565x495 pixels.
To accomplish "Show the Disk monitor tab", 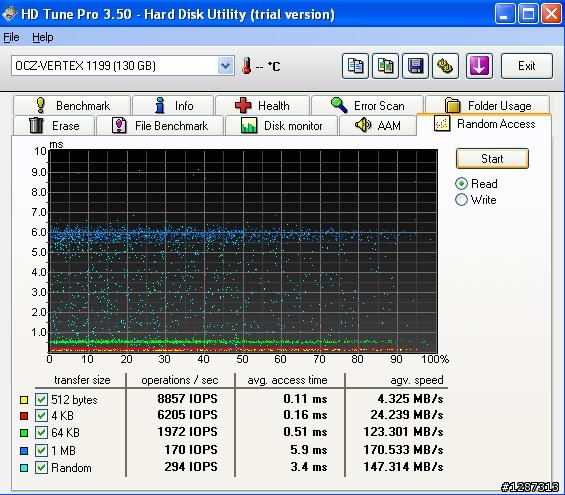I will [x=281, y=125].
